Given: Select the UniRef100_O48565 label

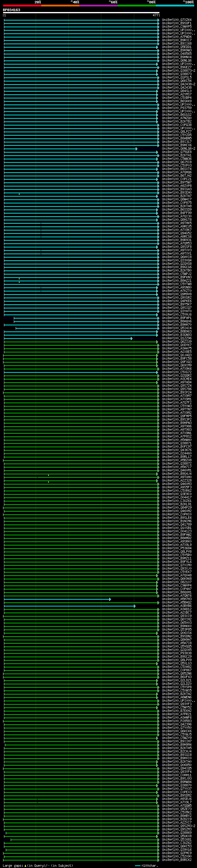Looking at the screenshot, I should click(x=177, y=54).
